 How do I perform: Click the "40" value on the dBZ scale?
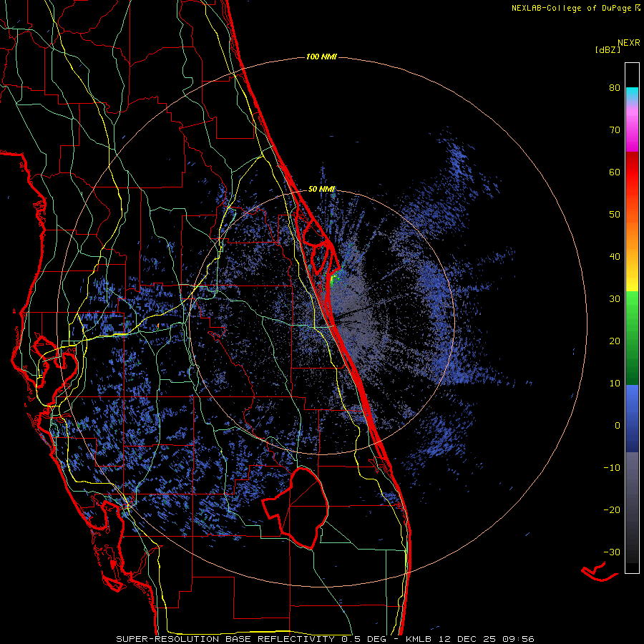(x=615, y=257)
